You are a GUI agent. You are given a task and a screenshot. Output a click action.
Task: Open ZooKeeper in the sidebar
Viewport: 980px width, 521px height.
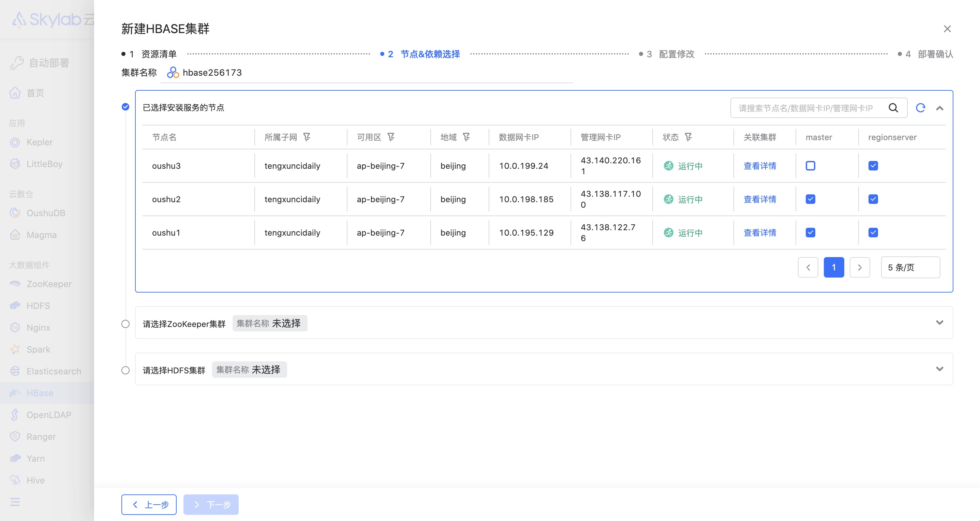[x=49, y=284]
